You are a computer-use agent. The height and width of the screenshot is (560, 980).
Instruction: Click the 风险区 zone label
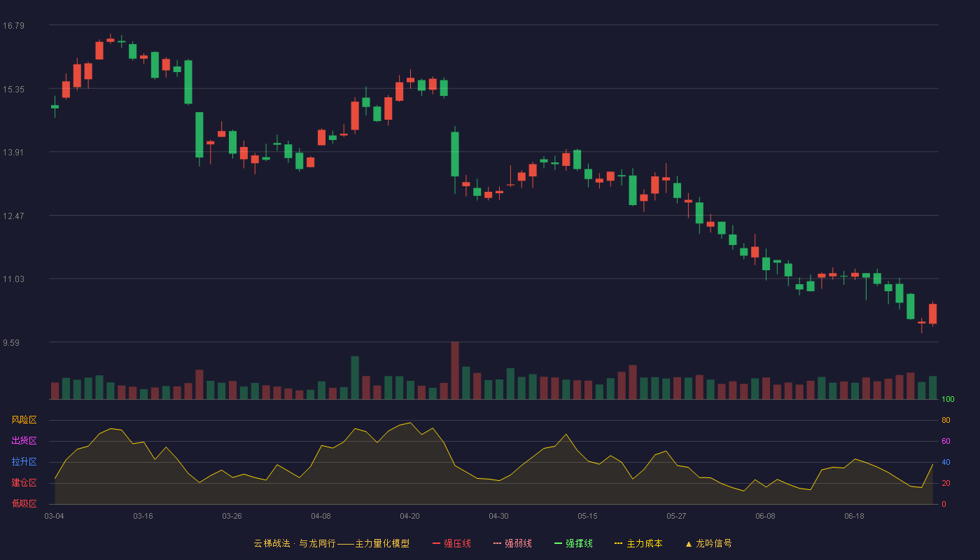pyautogui.click(x=24, y=420)
